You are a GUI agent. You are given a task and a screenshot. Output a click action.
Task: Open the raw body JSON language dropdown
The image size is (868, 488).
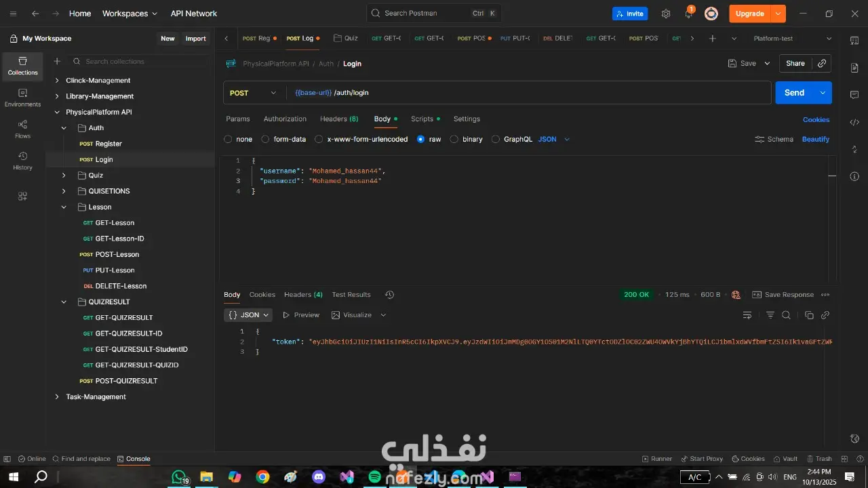(554, 139)
